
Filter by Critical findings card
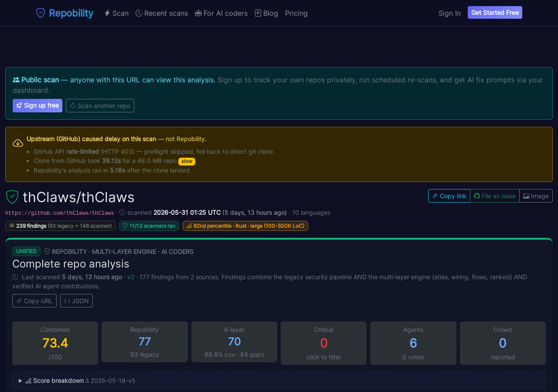pos(324,343)
